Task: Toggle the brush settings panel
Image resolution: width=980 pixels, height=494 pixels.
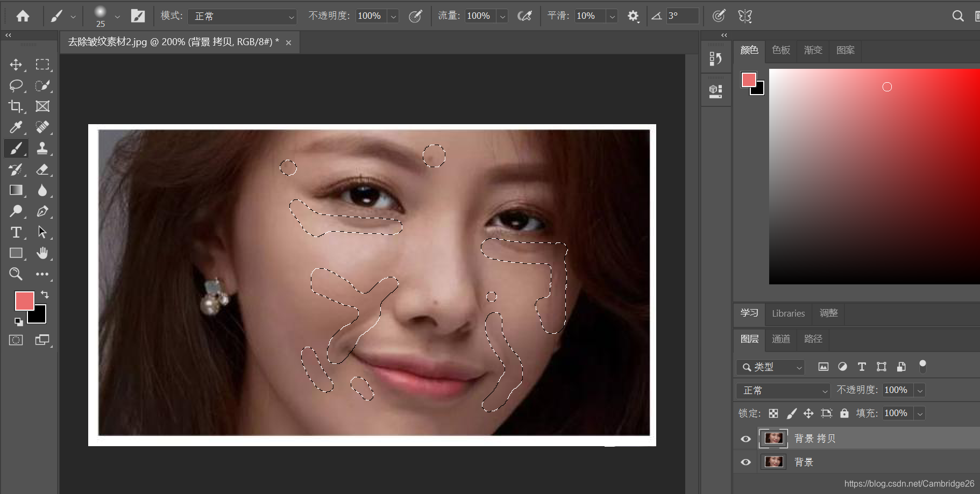Action: 138,16
